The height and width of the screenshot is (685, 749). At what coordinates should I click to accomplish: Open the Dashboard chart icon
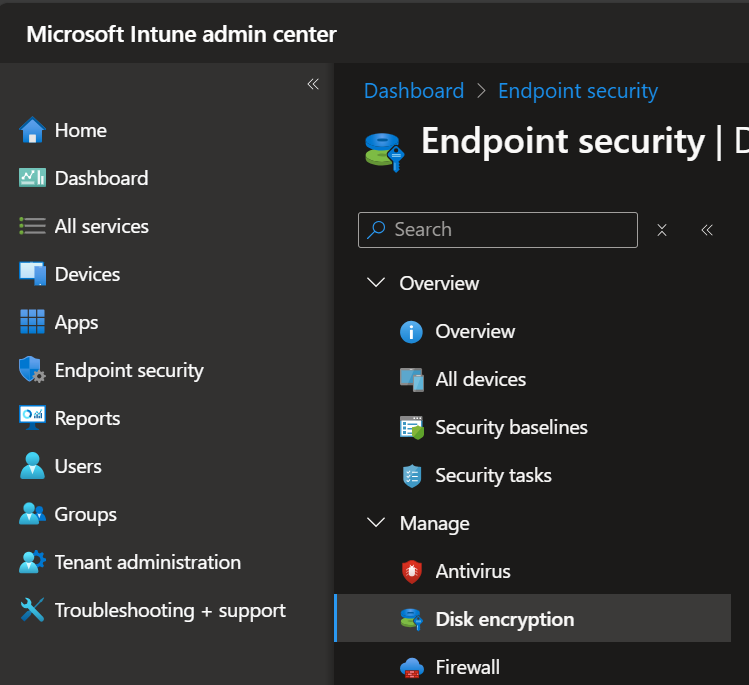(x=32, y=178)
